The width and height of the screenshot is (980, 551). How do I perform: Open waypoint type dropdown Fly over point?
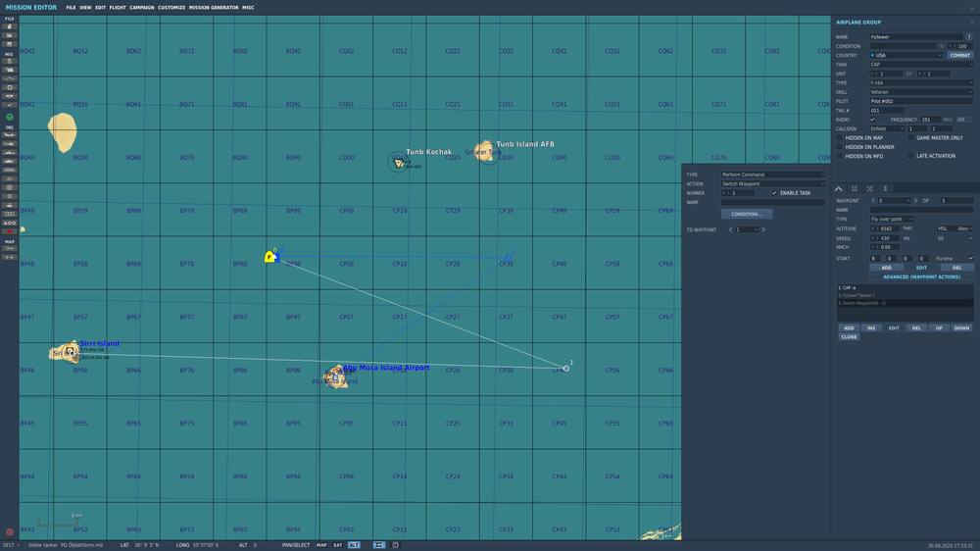pyautogui.click(x=892, y=219)
